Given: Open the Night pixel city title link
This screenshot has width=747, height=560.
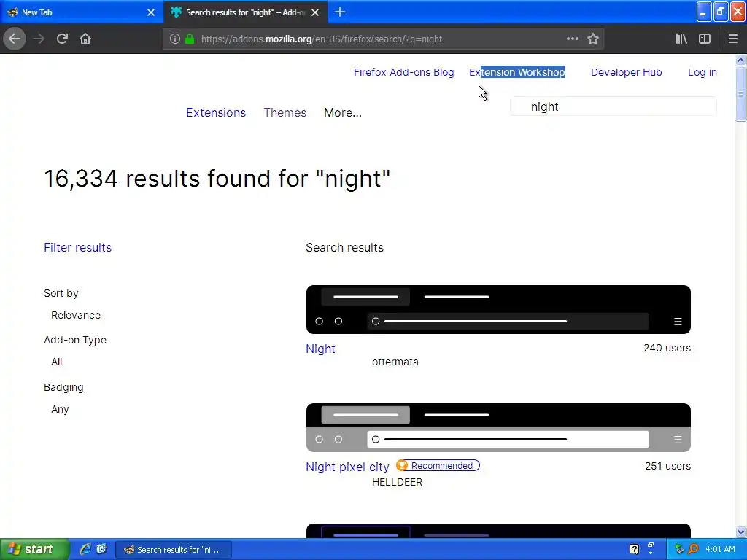Looking at the screenshot, I should click(347, 467).
